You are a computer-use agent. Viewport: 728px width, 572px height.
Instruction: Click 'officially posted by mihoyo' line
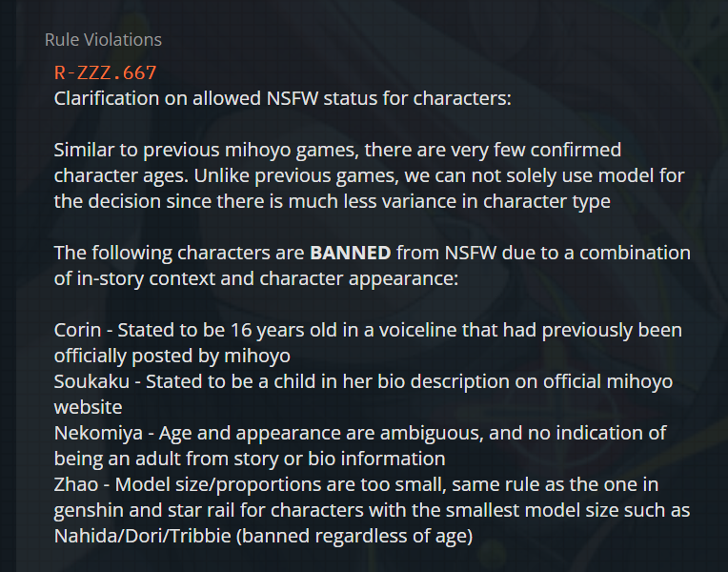172,356
